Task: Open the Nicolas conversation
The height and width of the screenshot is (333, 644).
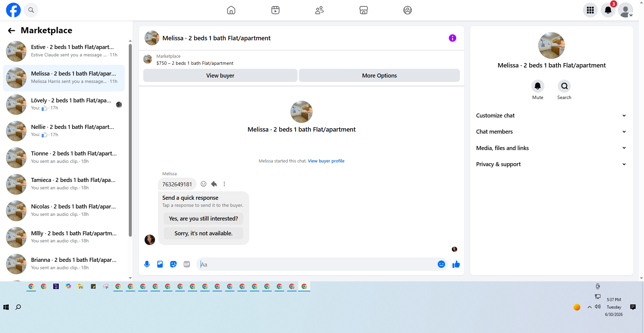Action: coord(64,210)
